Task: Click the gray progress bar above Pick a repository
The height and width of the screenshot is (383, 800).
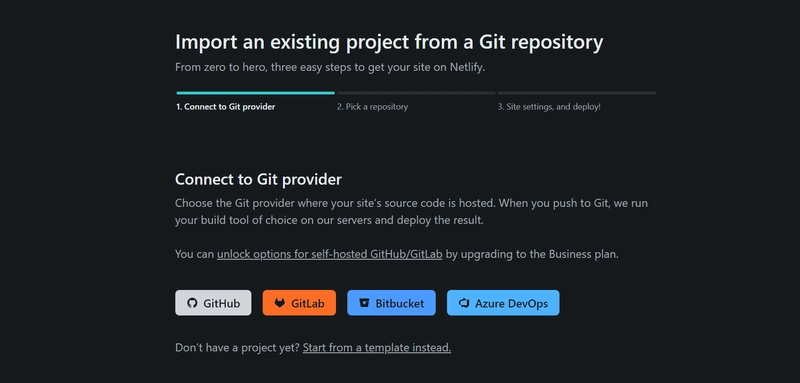Action: click(416, 93)
